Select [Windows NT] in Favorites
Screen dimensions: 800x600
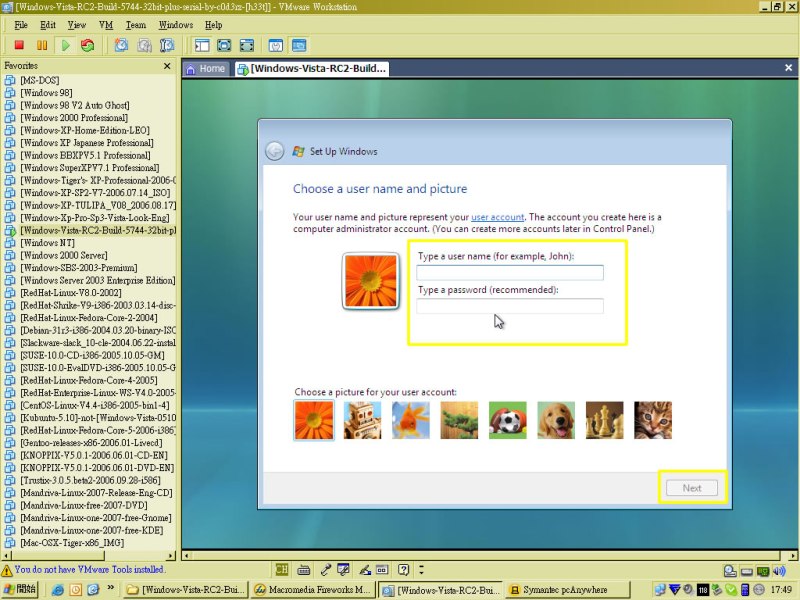click(x=47, y=243)
